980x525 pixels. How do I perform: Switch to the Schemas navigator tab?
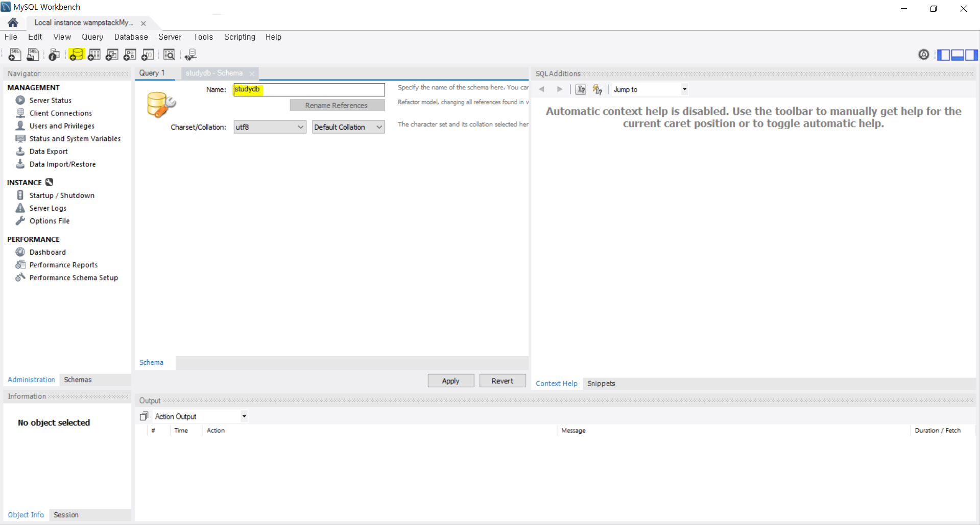coord(78,380)
